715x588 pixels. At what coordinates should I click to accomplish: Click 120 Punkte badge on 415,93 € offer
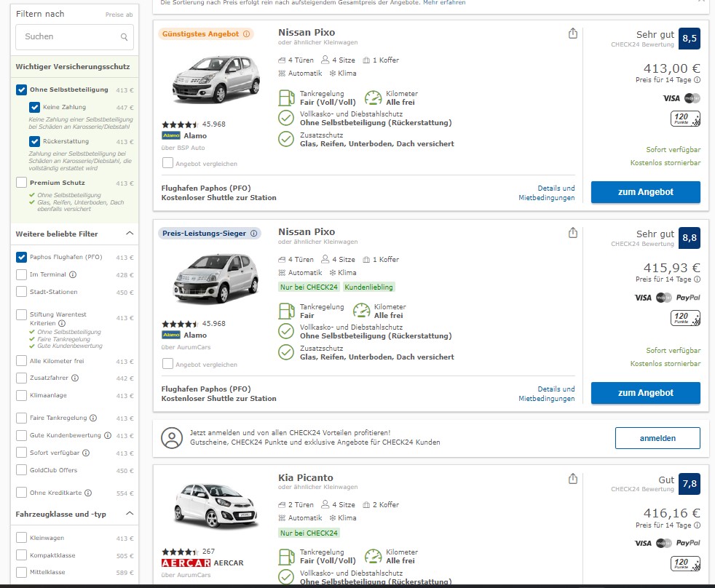(x=685, y=318)
